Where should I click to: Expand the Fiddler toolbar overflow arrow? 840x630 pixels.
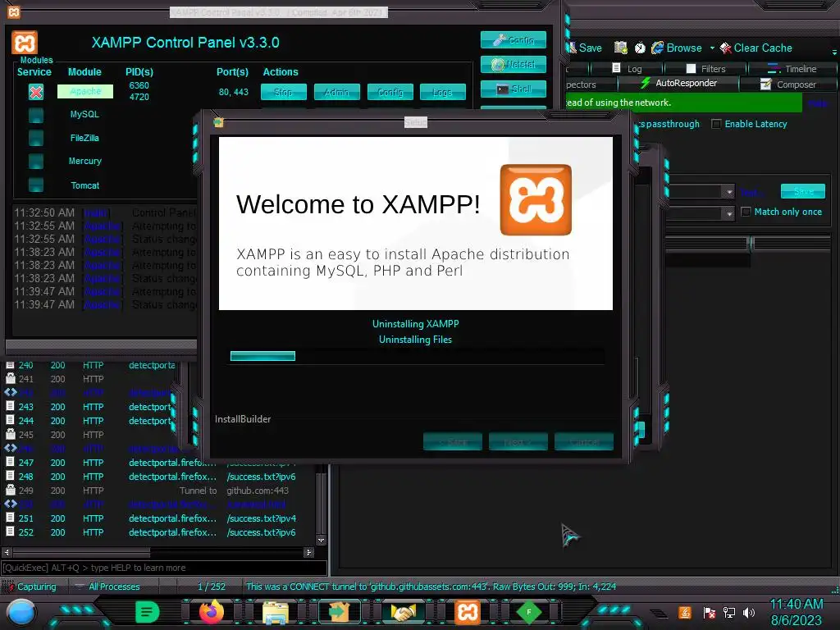point(834,52)
